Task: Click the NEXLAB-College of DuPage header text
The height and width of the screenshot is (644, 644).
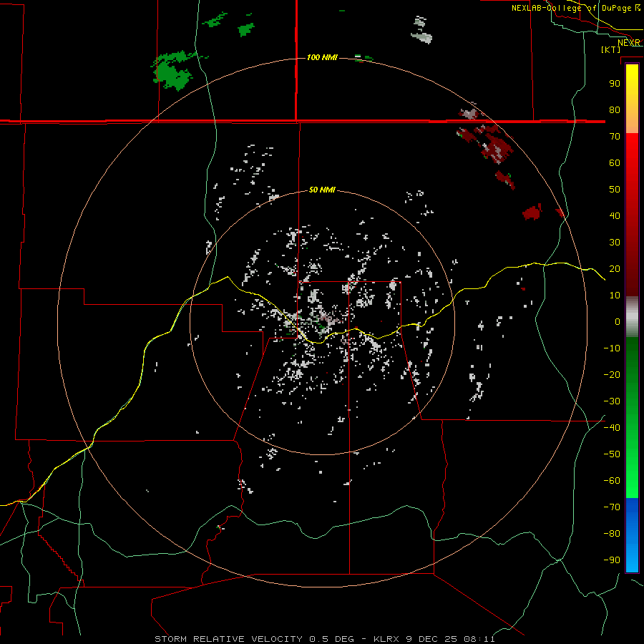Action: 575,8
